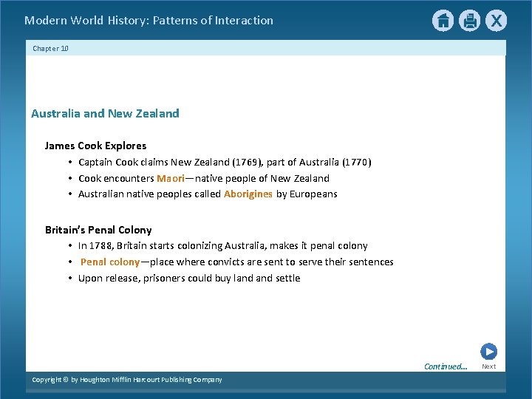Click the Houghton Mifflin Harcourt copyright notice
Screen dimensions: 532x399
[x=127, y=380]
